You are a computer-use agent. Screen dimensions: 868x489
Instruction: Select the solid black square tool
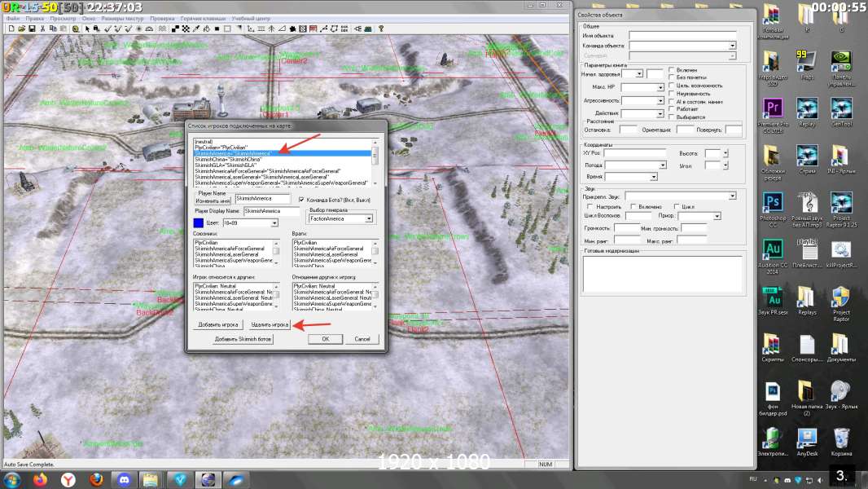pos(217,29)
